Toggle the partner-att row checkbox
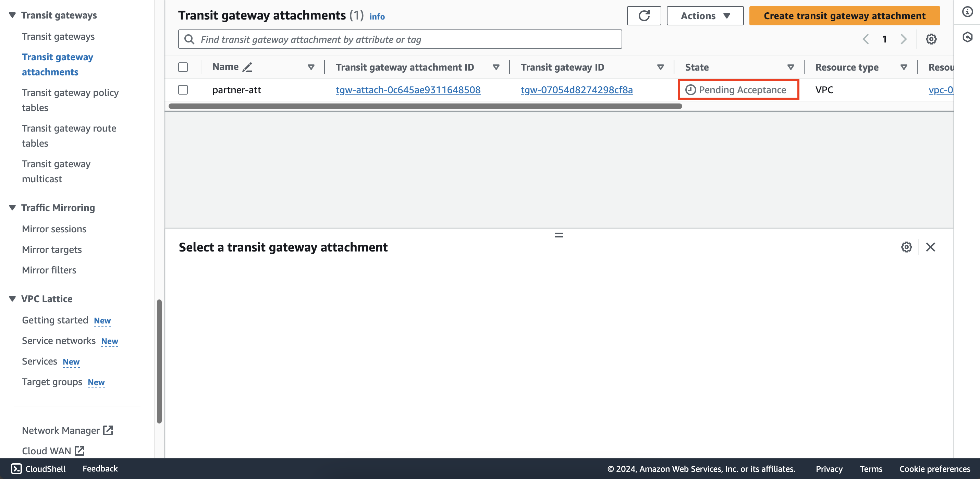The height and width of the screenshot is (479, 980). pyautogui.click(x=183, y=89)
